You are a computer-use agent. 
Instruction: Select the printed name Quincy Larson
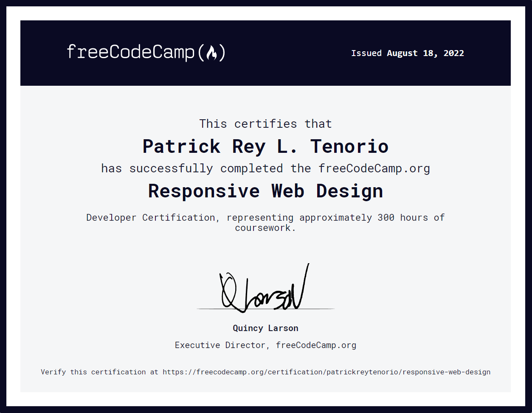(266, 328)
